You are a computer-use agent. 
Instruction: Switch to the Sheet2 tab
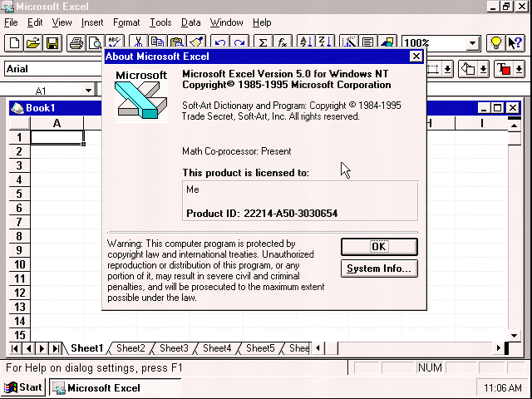pos(131,348)
